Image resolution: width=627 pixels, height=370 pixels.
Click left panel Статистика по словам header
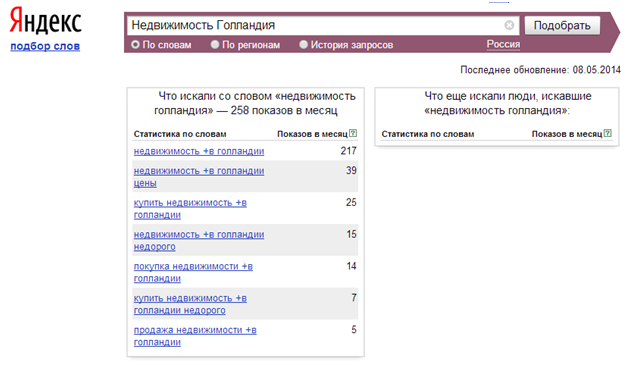[x=180, y=134]
